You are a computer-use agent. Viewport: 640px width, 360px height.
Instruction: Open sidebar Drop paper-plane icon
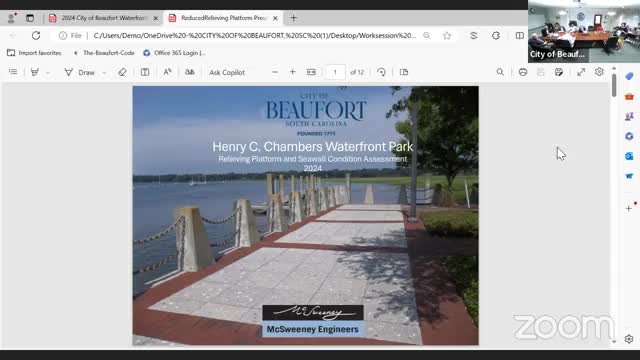(629, 176)
